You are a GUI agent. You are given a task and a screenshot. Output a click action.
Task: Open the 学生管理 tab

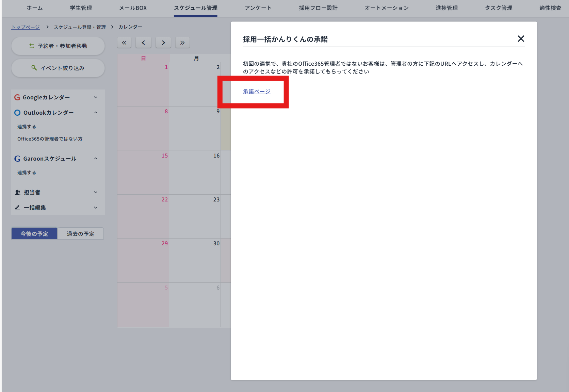coord(80,8)
